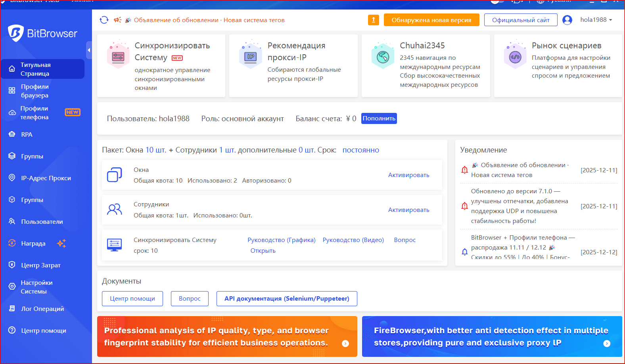Click the red bell beside the 7.1.0 update notice
This screenshot has height=364, width=625.
(x=464, y=206)
